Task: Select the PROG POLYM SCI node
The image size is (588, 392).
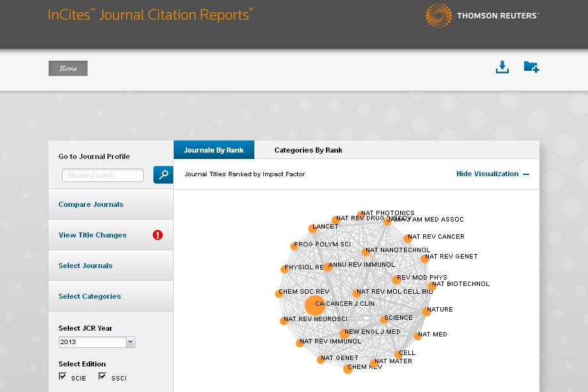Action: (294, 246)
